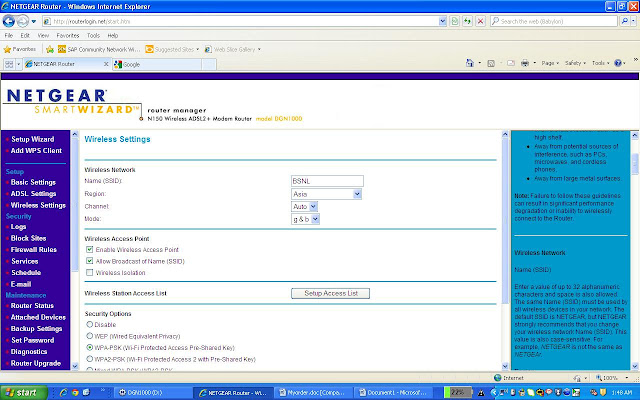Open the View menu

click(43, 36)
